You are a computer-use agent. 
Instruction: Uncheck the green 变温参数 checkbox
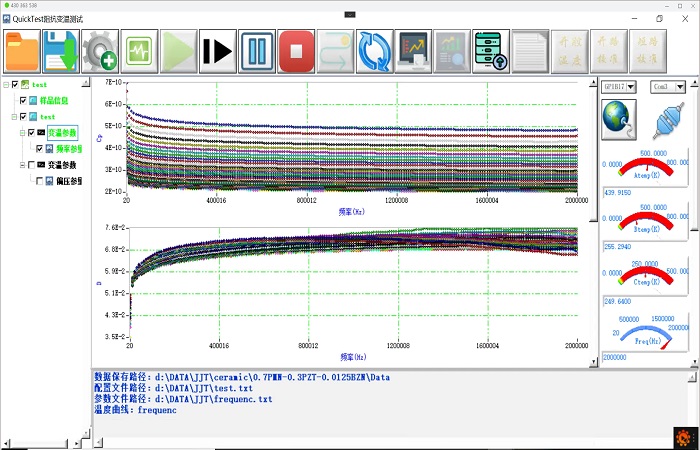[x=31, y=133]
